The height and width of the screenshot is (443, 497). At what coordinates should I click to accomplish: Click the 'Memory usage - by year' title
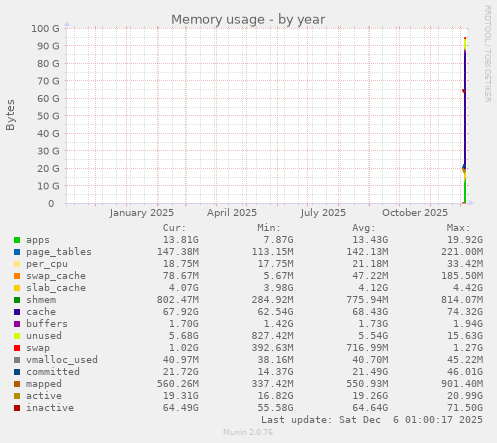click(248, 19)
